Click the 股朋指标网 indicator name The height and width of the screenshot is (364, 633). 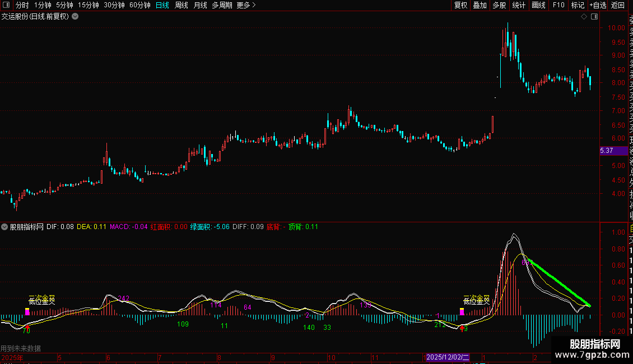pyautogui.click(x=27, y=227)
